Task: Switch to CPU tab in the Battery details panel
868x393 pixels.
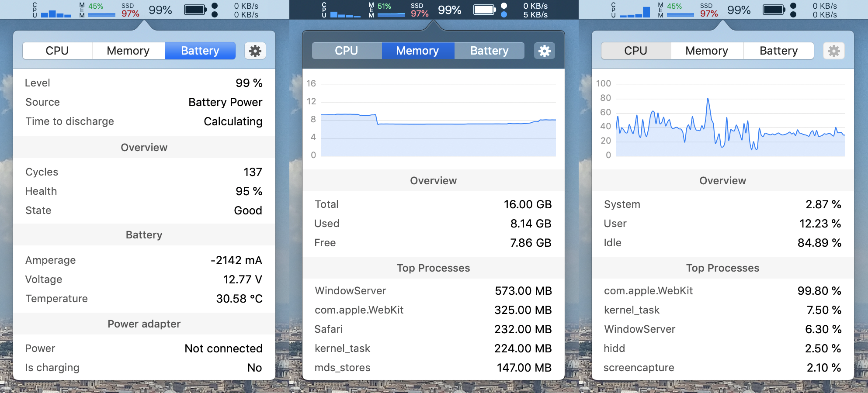Action: (57, 51)
